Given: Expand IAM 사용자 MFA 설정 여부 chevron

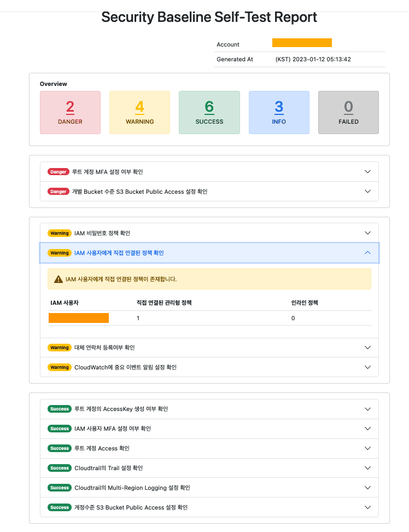Looking at the screenshot, I should click(x=367, y=429).
